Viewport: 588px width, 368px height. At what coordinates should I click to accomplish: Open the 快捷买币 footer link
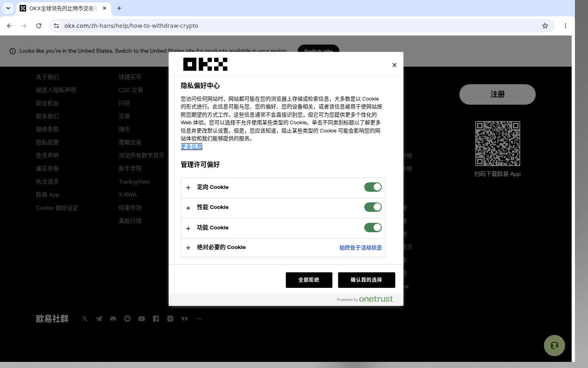130,77
